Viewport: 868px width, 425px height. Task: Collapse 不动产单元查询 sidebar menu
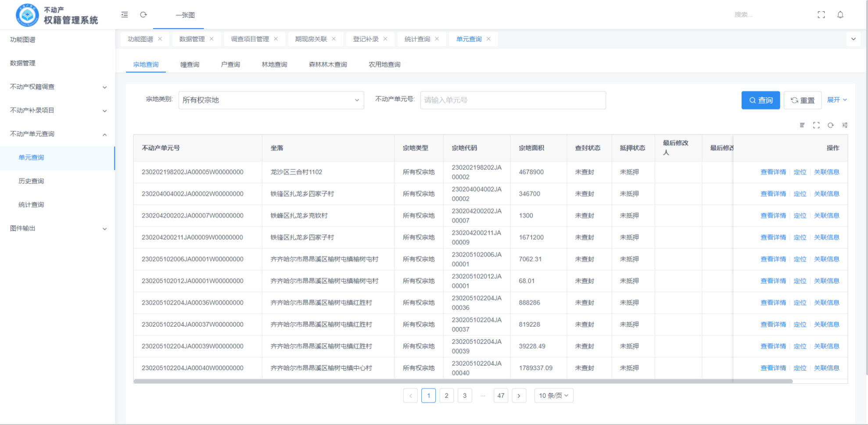coord(57,134)
